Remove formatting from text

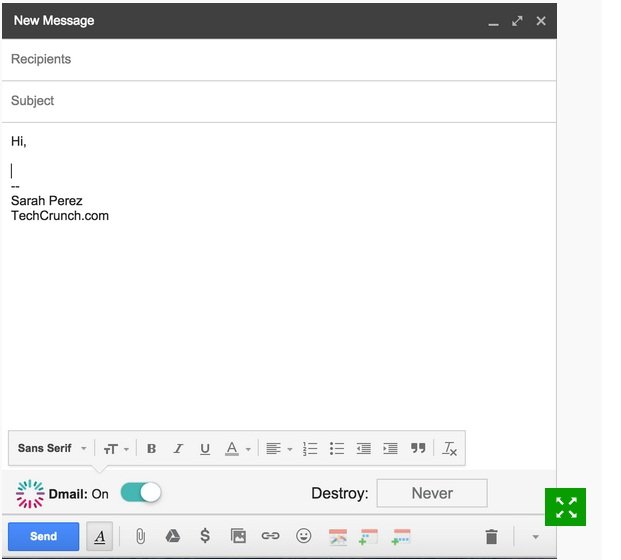pyautogui.click(x=450, y=449)
